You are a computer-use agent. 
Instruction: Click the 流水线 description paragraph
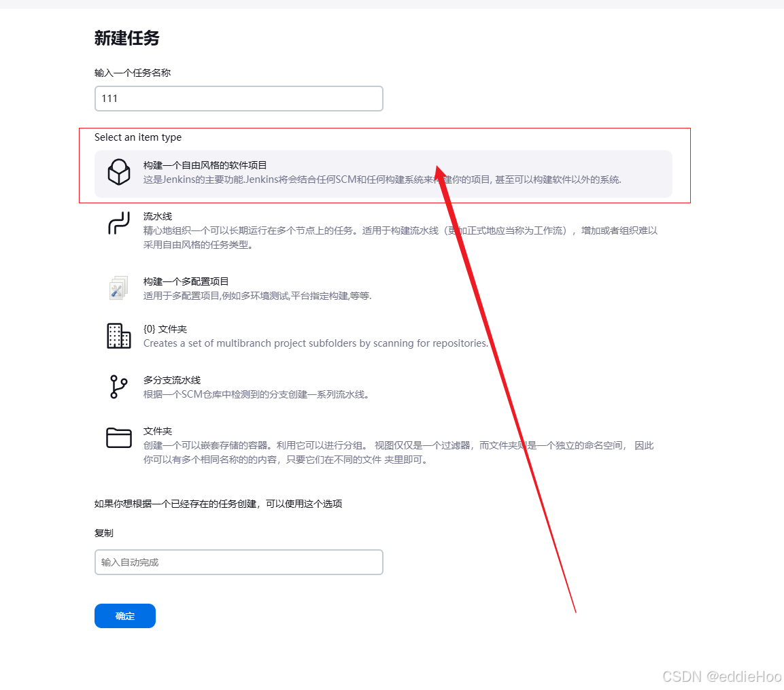(400, 237)
